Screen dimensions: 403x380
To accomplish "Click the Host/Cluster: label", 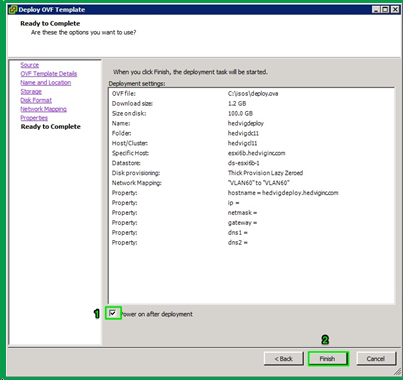I will [x=130, y=143].
